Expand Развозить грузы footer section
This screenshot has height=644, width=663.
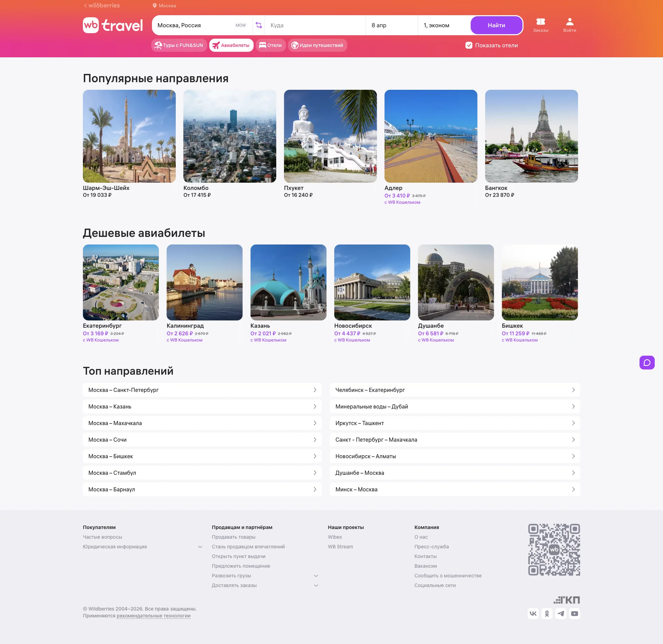point(316,576)
